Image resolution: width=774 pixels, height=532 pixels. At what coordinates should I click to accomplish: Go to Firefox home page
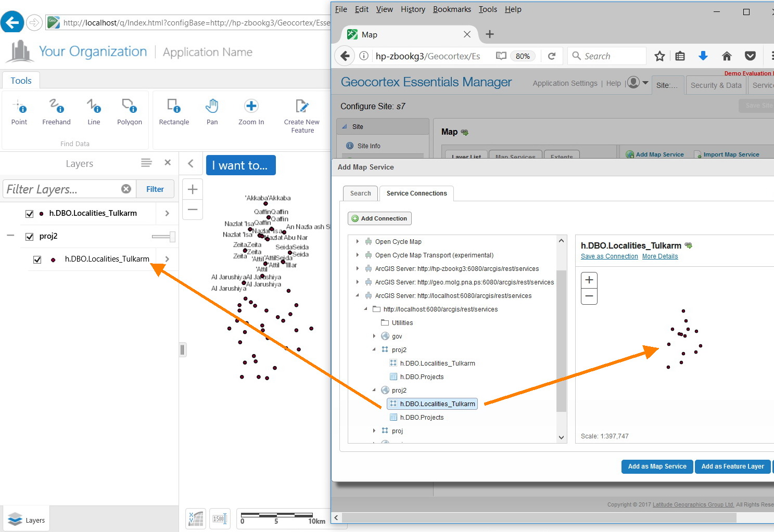(727, 56)
